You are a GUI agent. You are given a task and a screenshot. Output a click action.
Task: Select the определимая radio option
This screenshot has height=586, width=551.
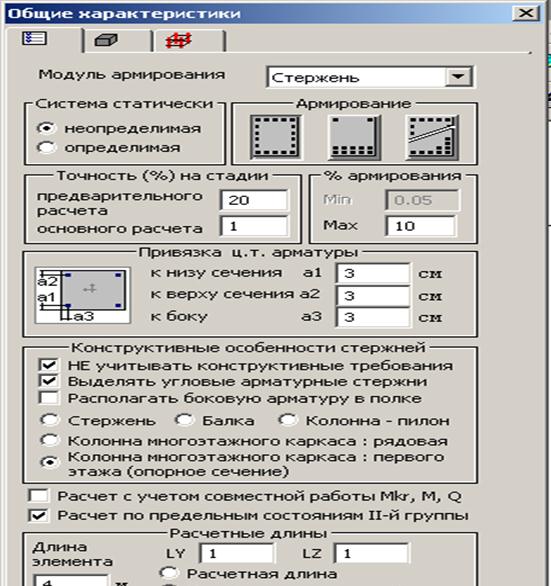(x=47, y=148)
